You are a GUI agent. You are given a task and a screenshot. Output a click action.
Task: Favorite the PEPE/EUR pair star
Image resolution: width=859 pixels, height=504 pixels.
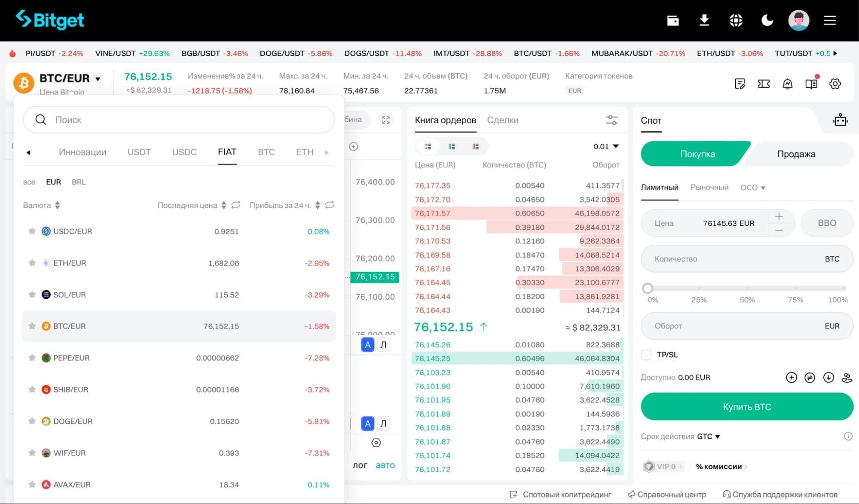32,358
